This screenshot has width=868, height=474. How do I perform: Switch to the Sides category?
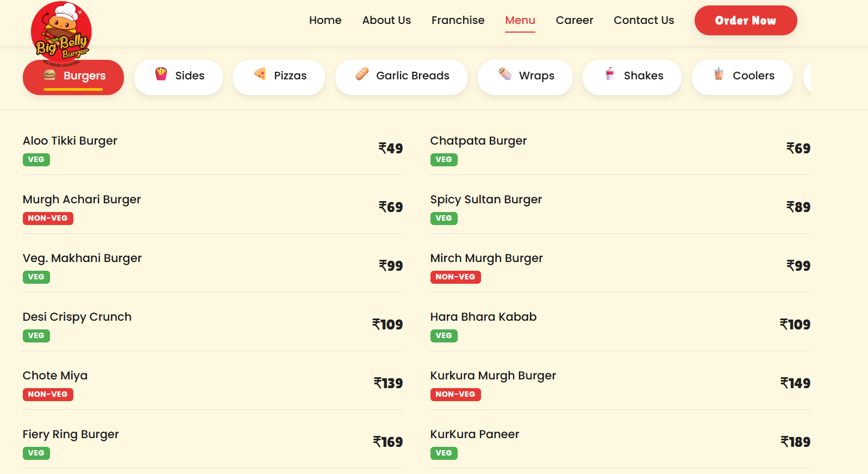click(x=178, y=77)
